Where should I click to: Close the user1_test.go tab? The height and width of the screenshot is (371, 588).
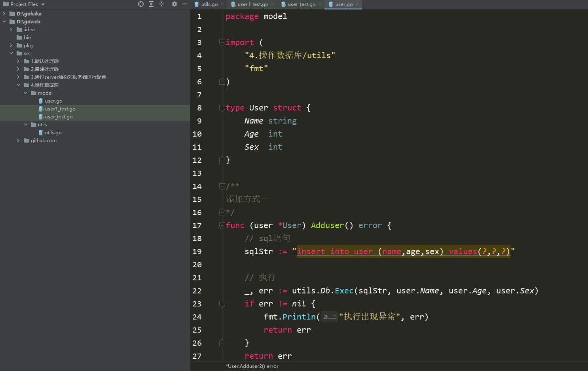tap(273, 4)
